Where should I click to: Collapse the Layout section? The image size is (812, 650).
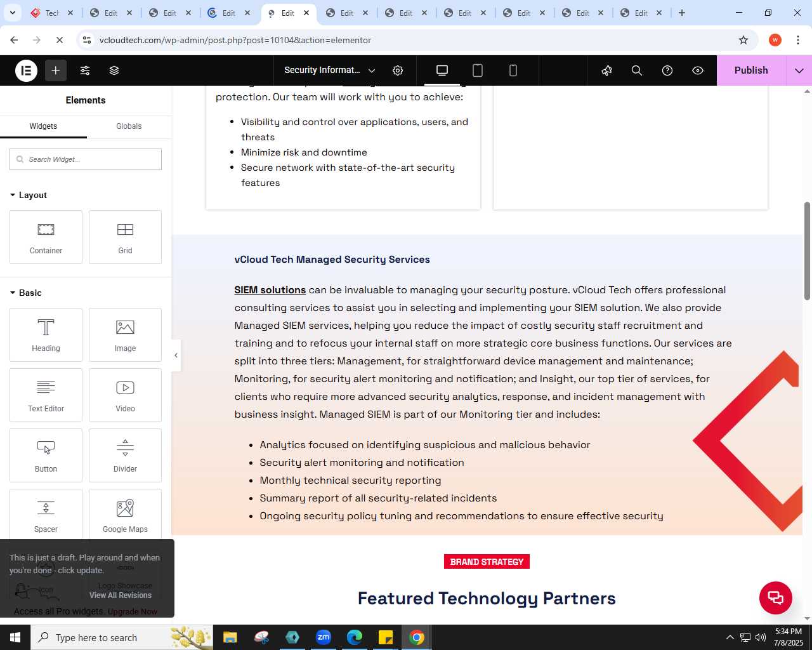click(29, 195)
